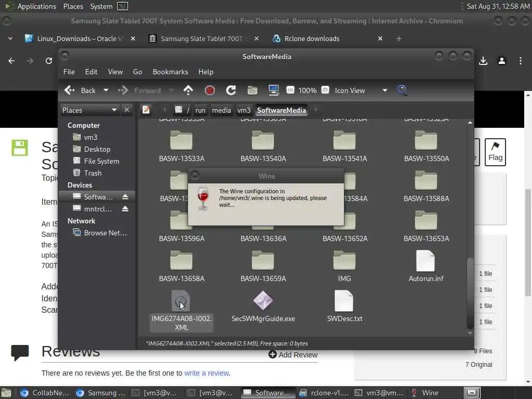This screenshot has height=399, width=532.
Task: Click the search magnifier icon
Action: pyautogui.click(x=402, y=90)
